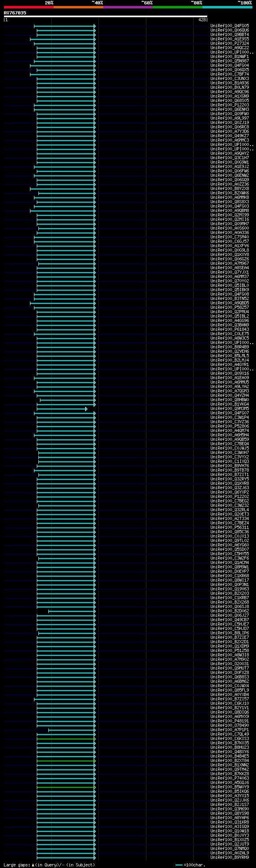Click the Large gaps legend text
Image resolution: width=256 pixels, height=868 pixels.
(x=49, y=865)
